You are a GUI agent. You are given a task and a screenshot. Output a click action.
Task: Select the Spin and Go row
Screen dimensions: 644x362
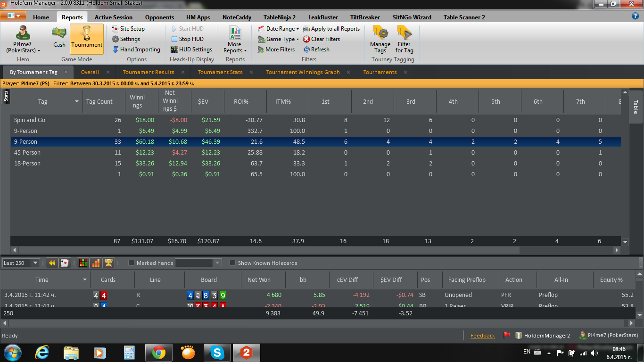[316, 120]
